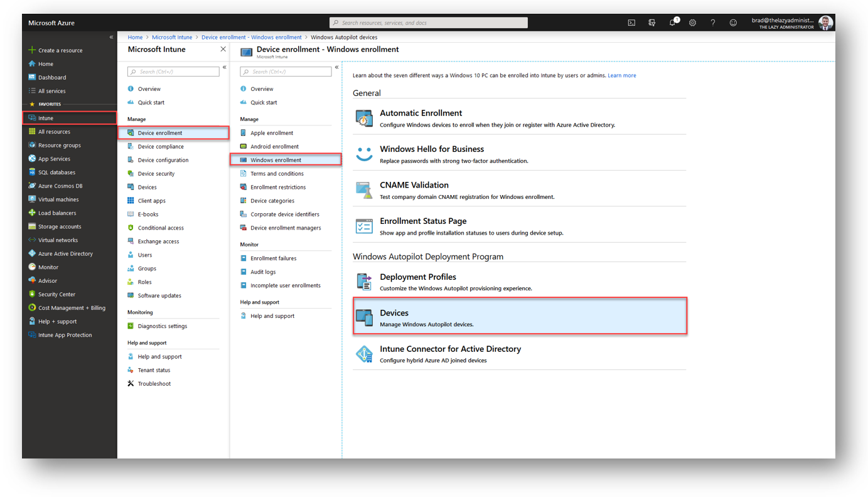
Task: Click Create a resource
Action: coord(60,50)
